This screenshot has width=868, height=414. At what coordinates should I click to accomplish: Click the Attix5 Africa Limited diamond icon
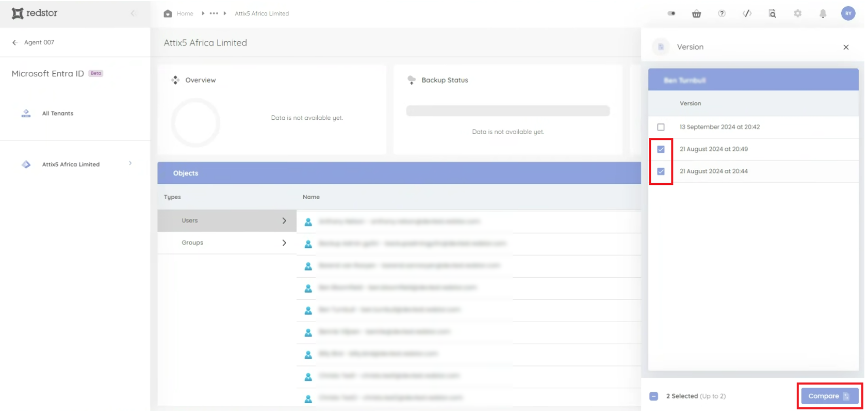click(26, 164)
